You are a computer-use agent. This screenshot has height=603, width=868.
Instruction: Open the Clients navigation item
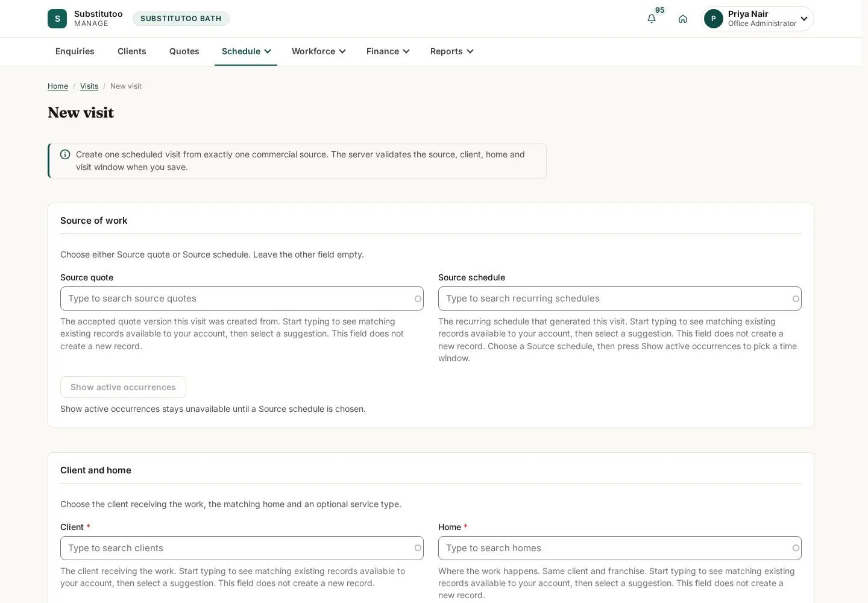coord(132,51)
